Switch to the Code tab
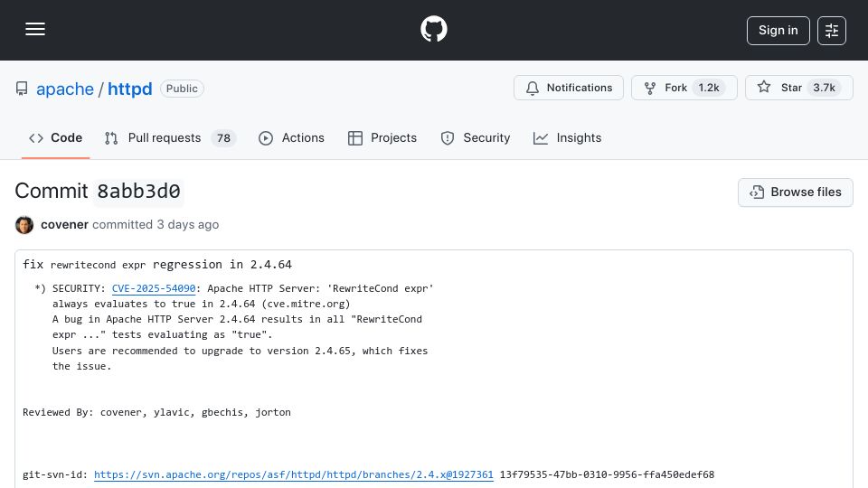 (55, 137)
